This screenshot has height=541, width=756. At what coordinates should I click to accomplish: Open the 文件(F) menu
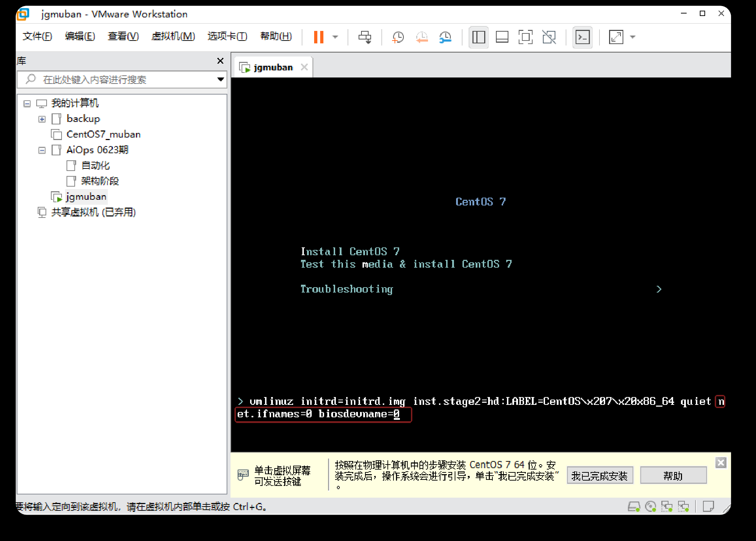coord(37,36)
